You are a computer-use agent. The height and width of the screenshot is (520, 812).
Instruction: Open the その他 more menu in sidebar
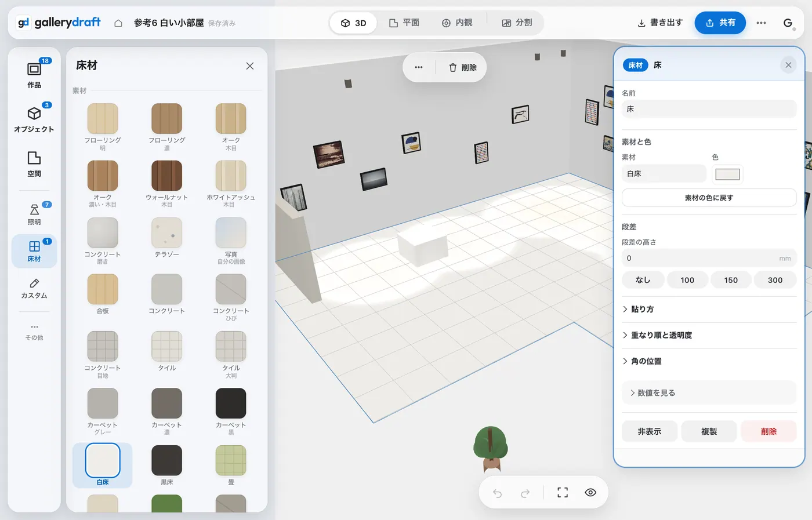pyautogui.click(x=34, y=332)
